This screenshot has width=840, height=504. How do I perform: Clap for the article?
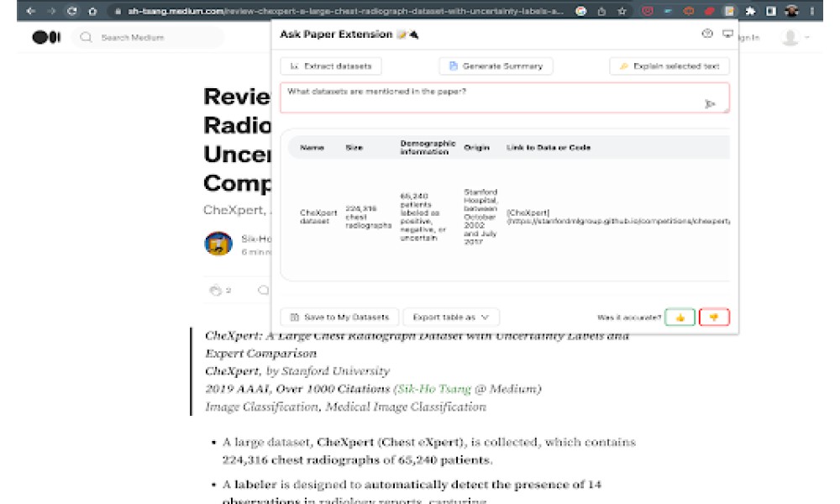coord(215,291)
